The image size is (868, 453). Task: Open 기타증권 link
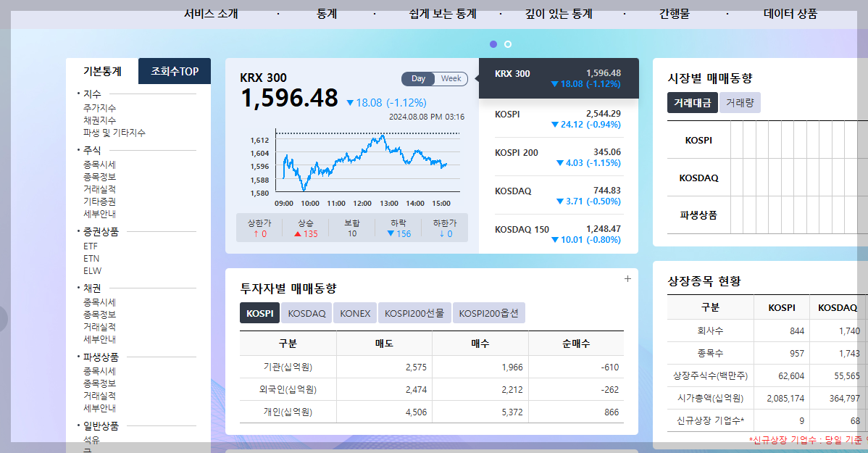tap(100, 201)
